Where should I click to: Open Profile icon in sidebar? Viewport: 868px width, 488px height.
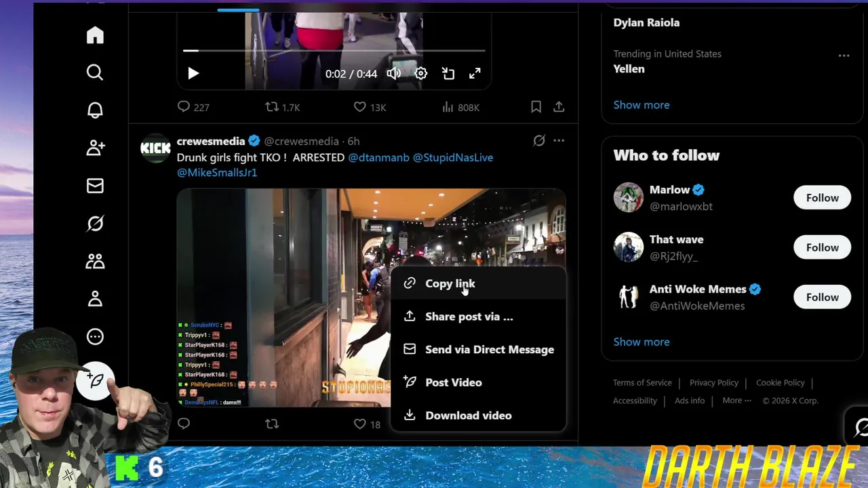[95, 299]
